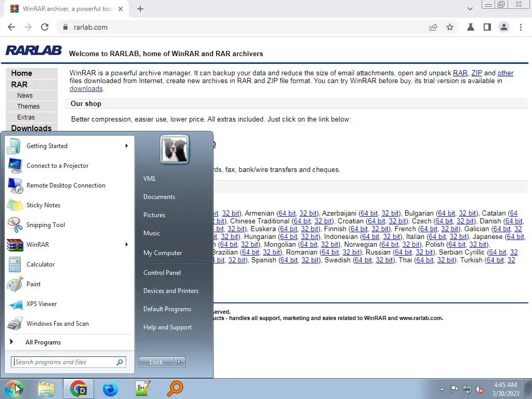This screenshot has width=532, height=399.
Task: Show hidden tray icons
Action: tap(442, 389)
